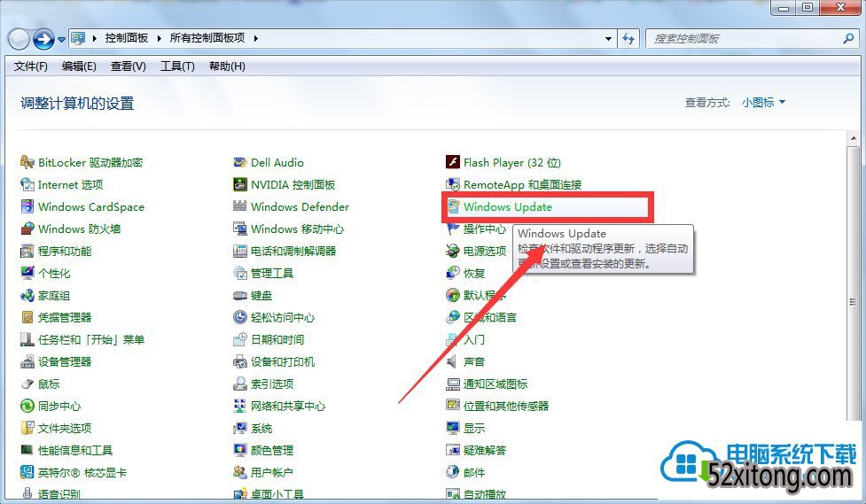Open Windows 防火墙 icon
The height and width of the screenshot is (504, 866).
click(27, 229)
